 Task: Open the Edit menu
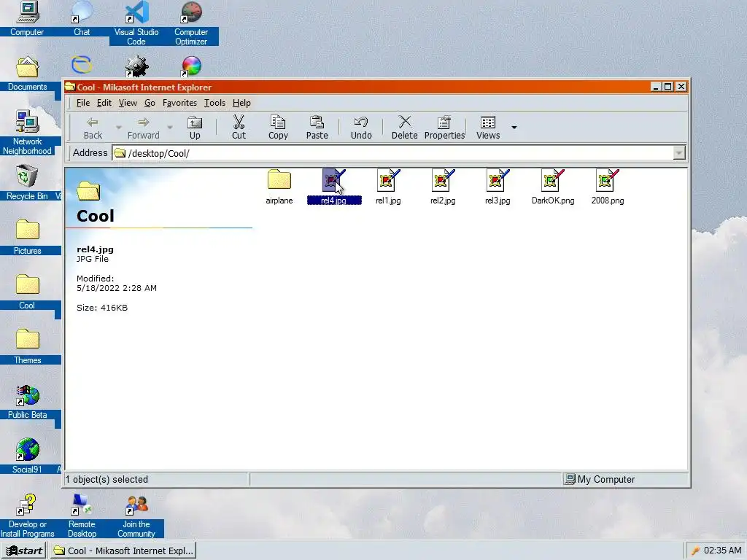coord(104,103)
